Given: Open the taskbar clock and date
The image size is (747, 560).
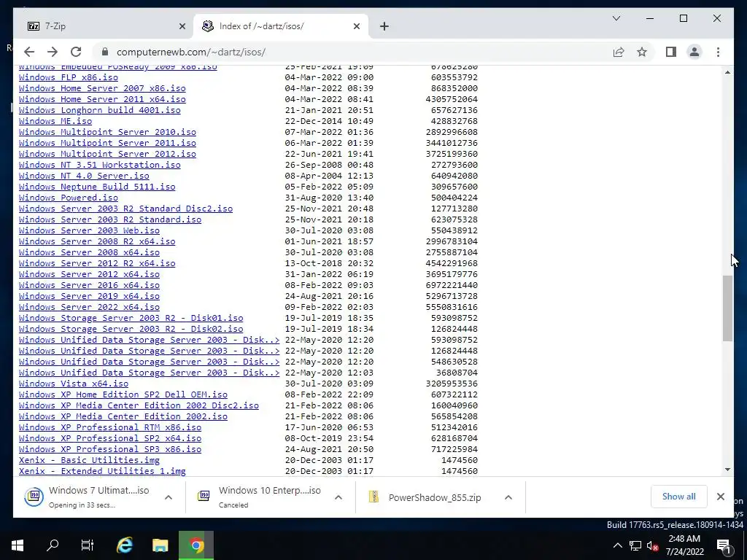Looking at the screenshot, I should click(x=684, y=545).
